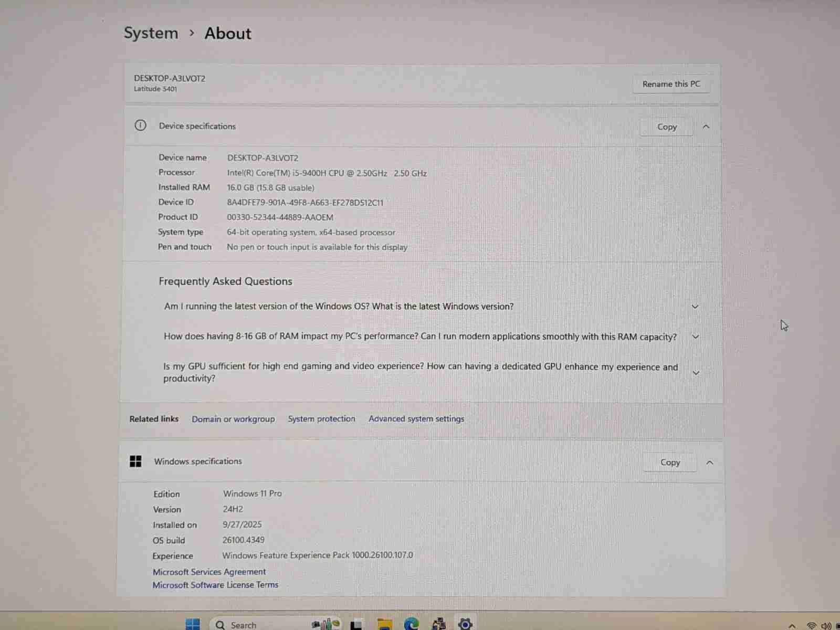Expand the latest Windows version FAQ
Viewport: 840px width, 630px height.
tap(695, 307)
